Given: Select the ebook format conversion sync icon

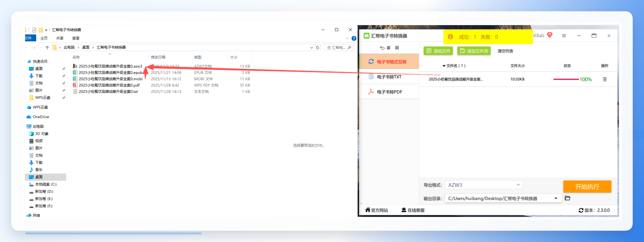Looking at the screenshot, I should (x=371, y=62).
